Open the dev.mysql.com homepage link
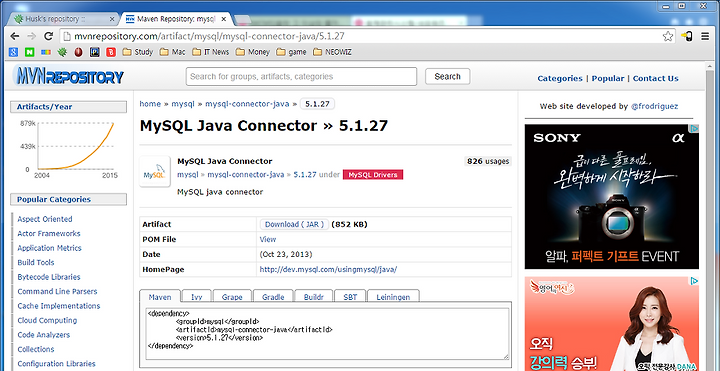Image resolution: width=720 pixels, height=371 pixels. (328, 270)
